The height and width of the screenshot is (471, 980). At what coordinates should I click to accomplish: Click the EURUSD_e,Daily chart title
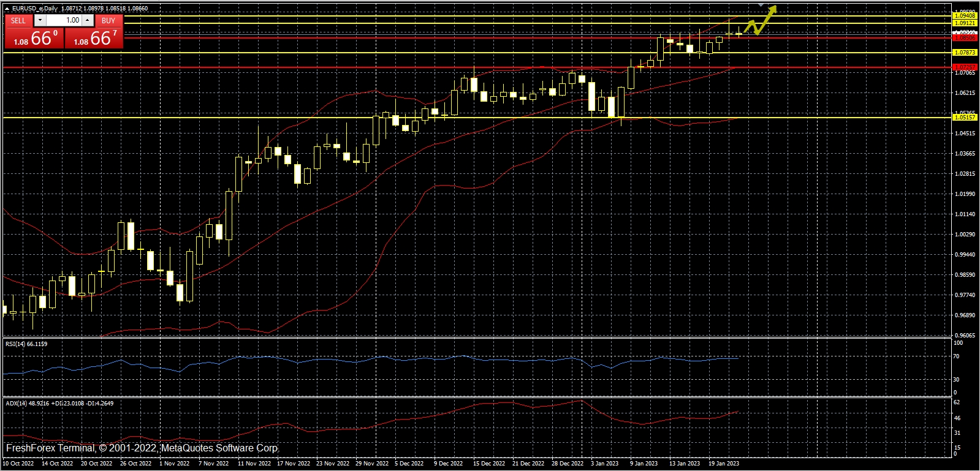coord(35,9)
